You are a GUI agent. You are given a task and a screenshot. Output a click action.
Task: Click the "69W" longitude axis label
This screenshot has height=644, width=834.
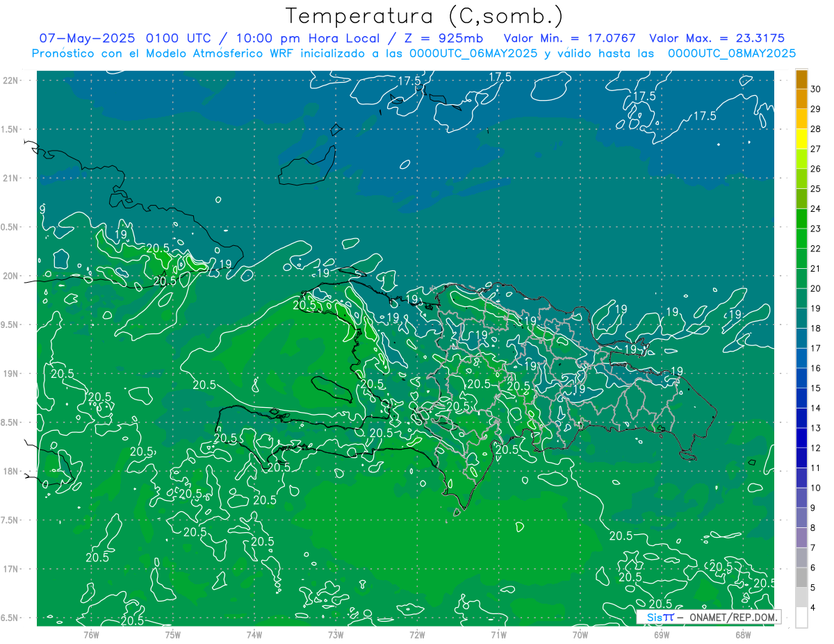[662, 634]
